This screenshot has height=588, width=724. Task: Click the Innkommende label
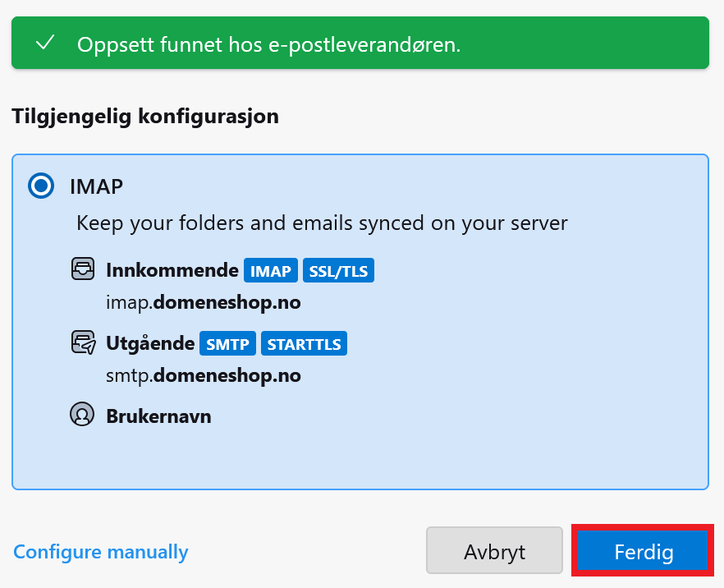(x=172, y=270)
